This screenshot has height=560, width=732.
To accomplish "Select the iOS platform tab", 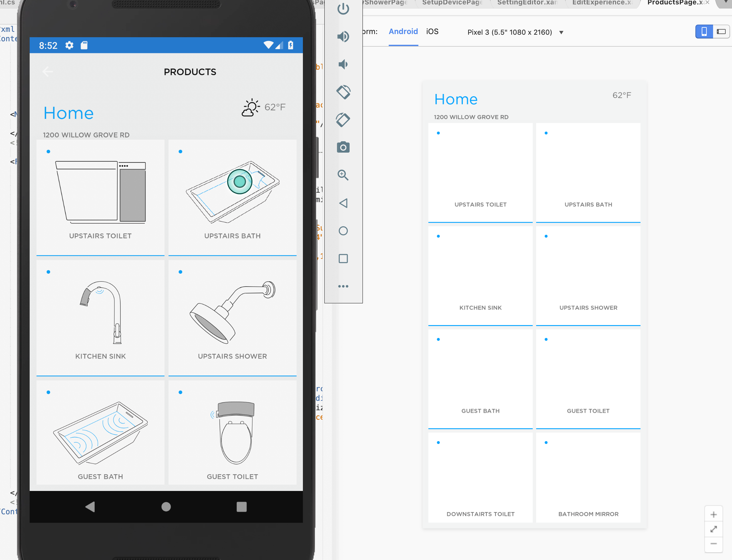I will [432, 32].
